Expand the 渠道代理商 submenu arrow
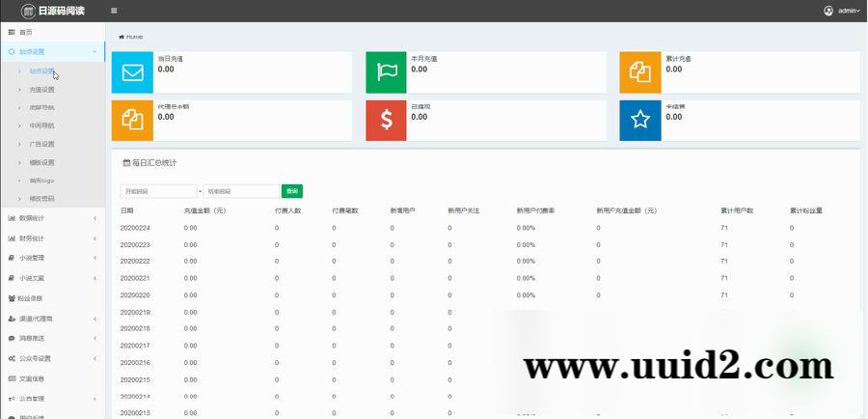This screenshot has width=868, height=419. (x=95, y=319)
